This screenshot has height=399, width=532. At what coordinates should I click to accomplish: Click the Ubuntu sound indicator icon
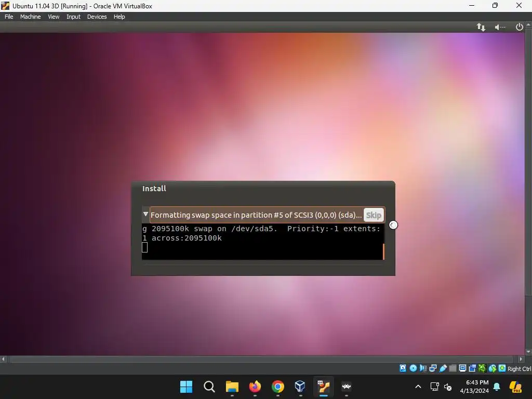500,27
